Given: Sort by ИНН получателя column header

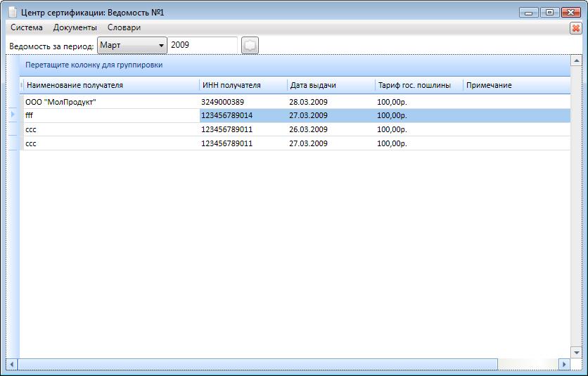Looking at the screenshot, I should tap(243, 85).
